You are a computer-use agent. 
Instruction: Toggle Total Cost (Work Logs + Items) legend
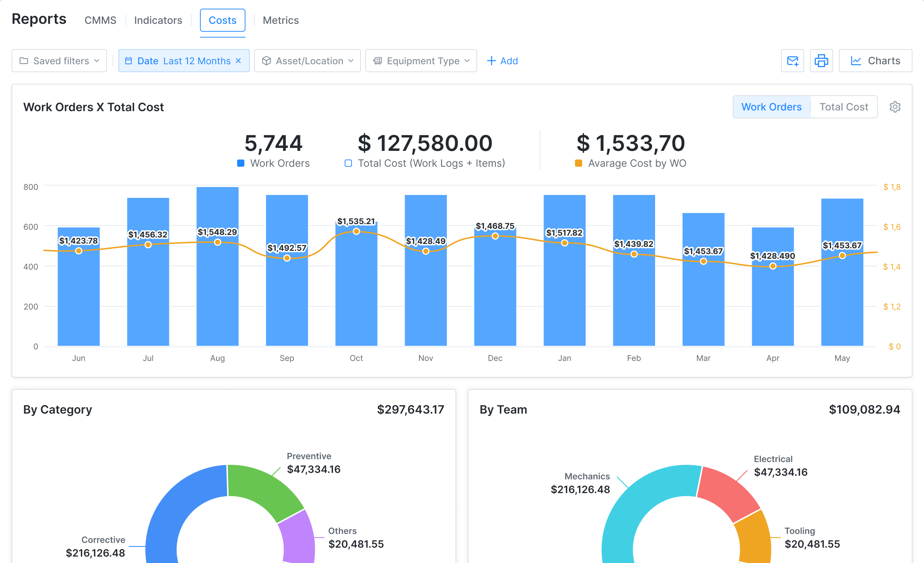[x=348, y=163]
